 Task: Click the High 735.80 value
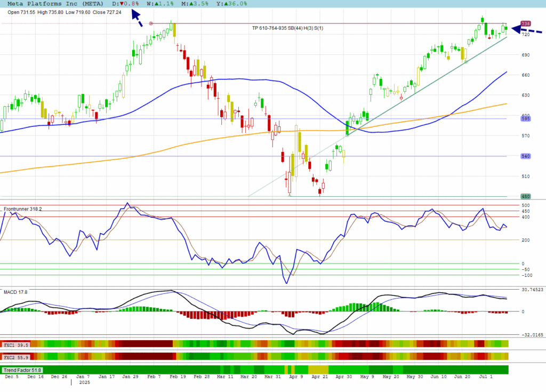coord(50,12)
